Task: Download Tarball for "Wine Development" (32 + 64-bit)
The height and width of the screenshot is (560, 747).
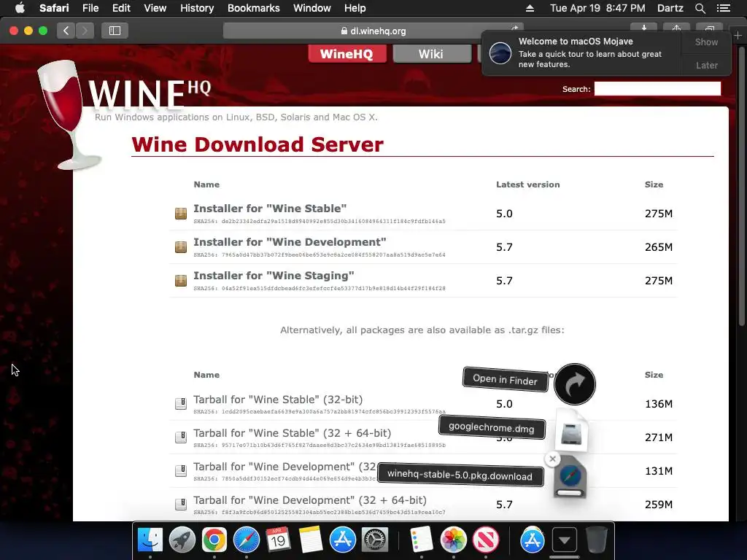Action: point(309,500)
